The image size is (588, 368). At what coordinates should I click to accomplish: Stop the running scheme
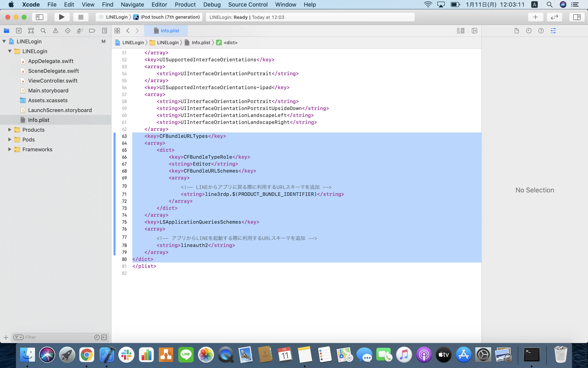click(81, 17)
